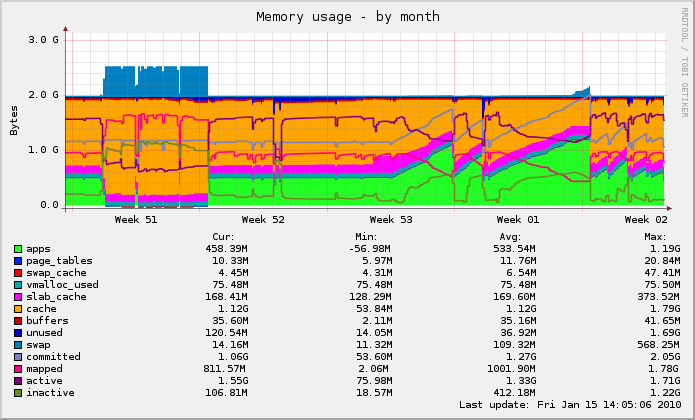Select the unused legend label
Screen dimensions: 695x420
[x=44, y=333]
